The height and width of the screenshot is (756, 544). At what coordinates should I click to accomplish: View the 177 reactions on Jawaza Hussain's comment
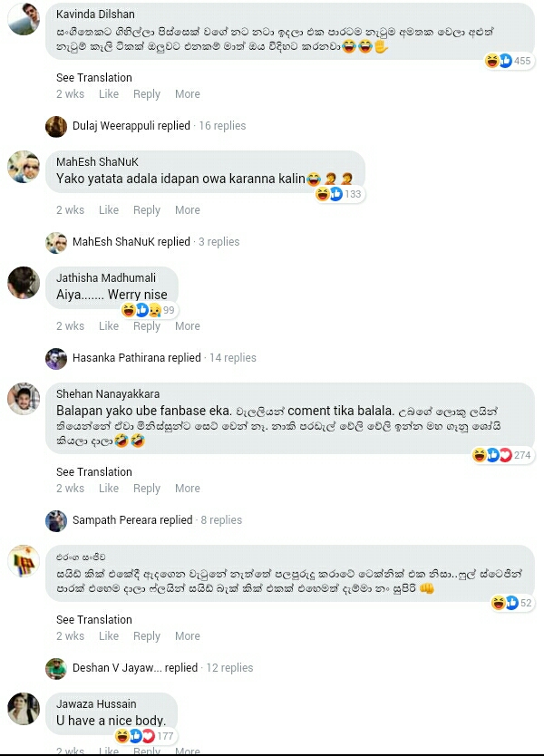click(146, 736)
